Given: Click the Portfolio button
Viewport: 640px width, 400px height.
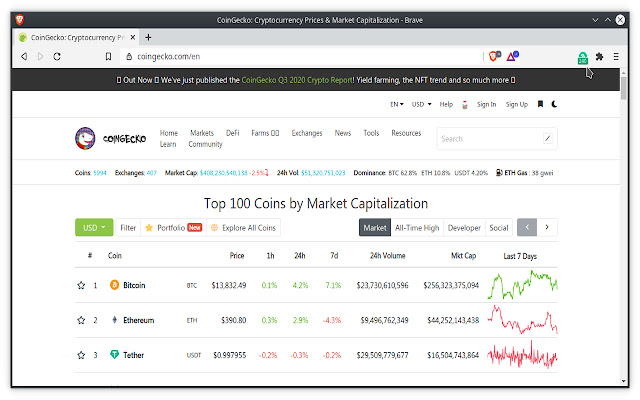Looking at the screenshot, I should [173, 228].
